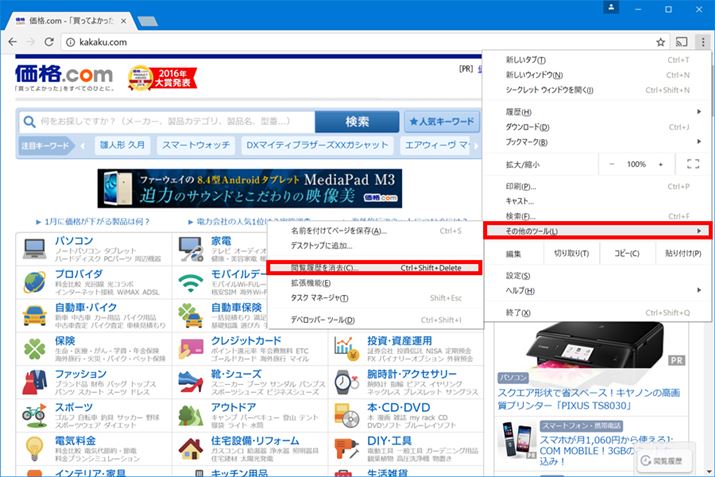Click 切り取り(T) edit button
The width and height of the screenshot is (715, 477).
[571, 253]
